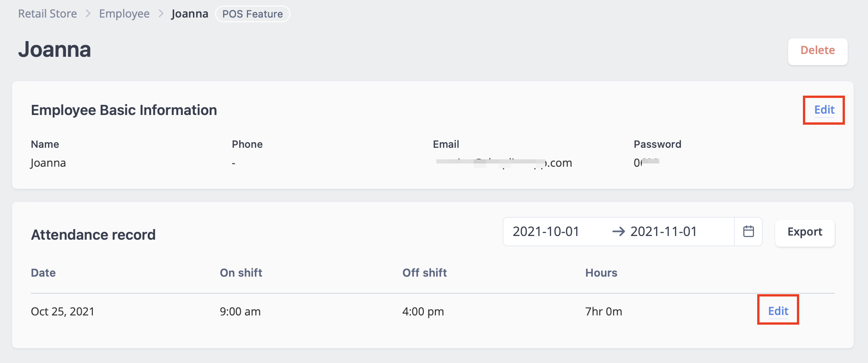Open the calendar date picker icon
This screenshot has height=363, width=868.
point(748,231)
